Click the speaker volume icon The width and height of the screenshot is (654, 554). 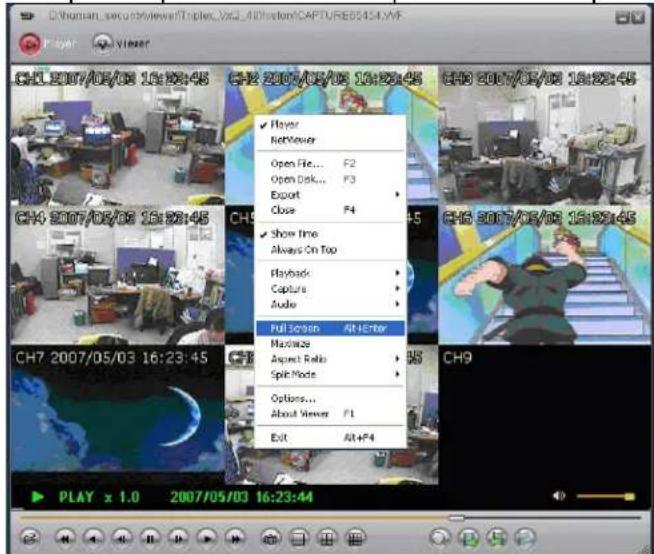coord(556,494)
